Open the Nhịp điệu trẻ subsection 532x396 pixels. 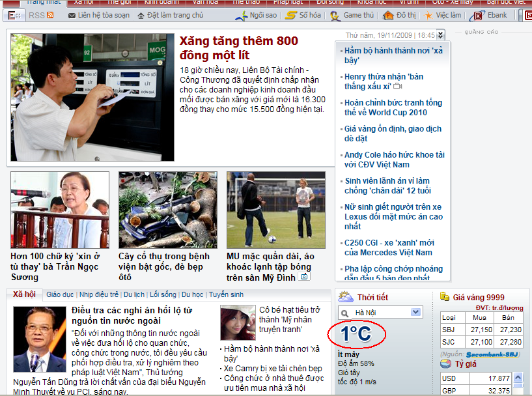click(99, 294)
